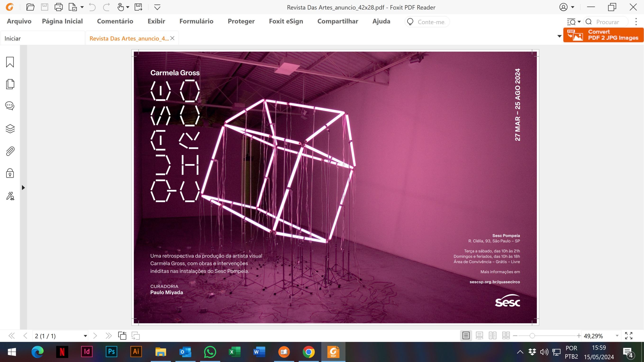Click the Open file folder icon
Screen dimensions: 644x362
30,7
